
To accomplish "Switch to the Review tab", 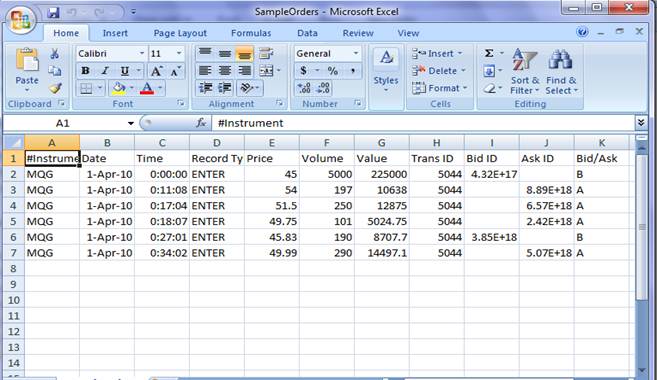I will (358, 33).
